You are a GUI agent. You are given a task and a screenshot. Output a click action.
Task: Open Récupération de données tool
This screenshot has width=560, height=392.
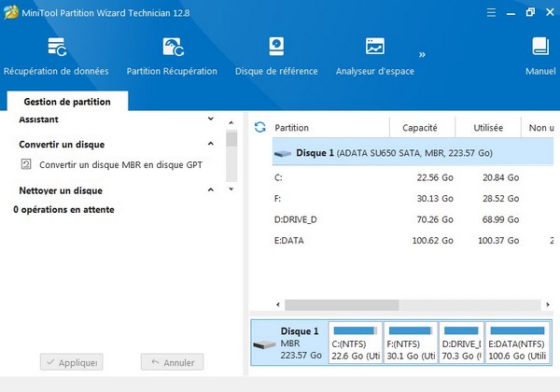click(56, 56)
